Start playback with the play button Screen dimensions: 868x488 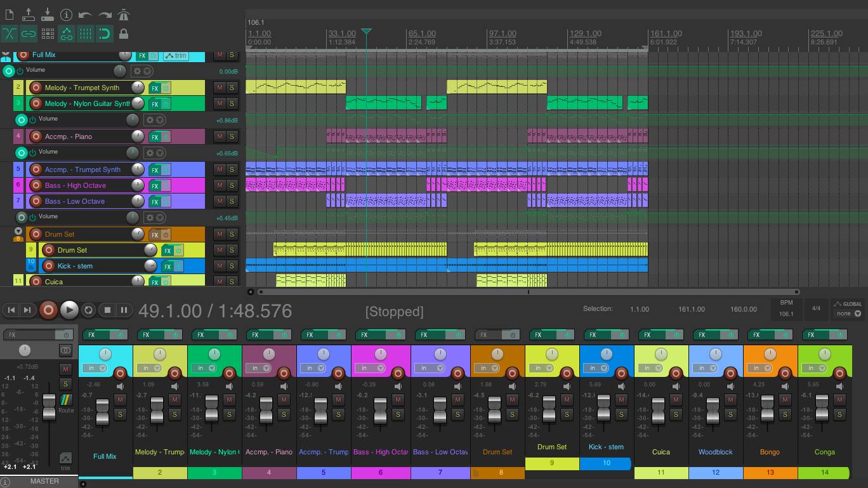pyautogui.click(x=69, y=310)
